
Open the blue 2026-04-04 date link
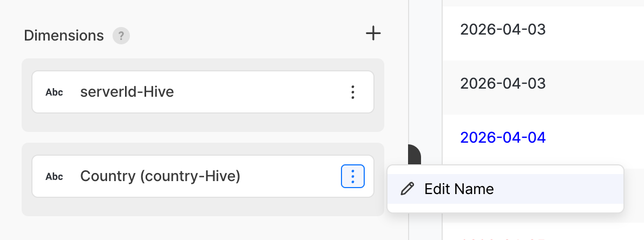click(x=503, y=138)
